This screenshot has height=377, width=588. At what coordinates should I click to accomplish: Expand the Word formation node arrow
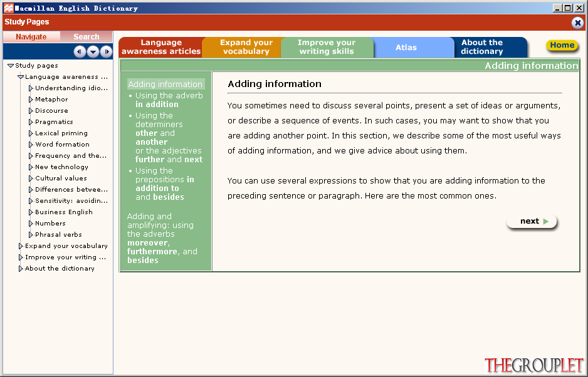coord(31,144)
